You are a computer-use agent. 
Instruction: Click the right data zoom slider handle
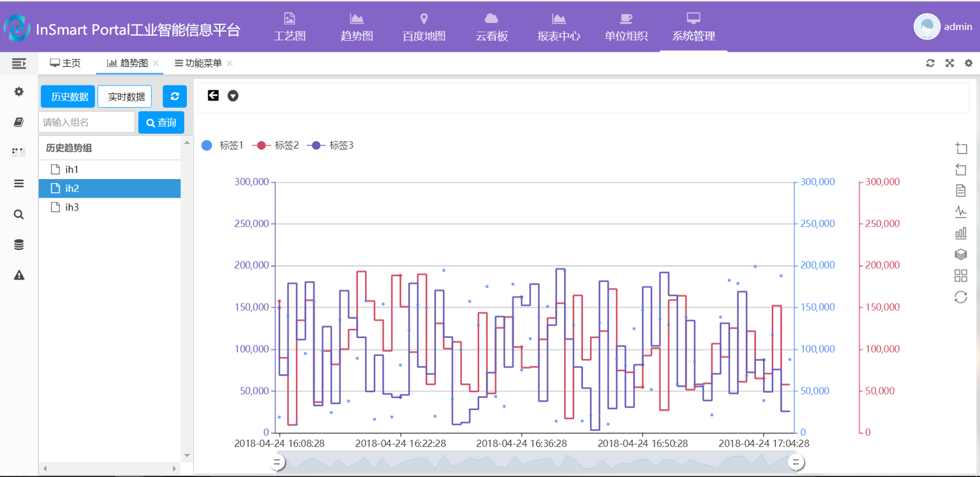click(796, 462)
